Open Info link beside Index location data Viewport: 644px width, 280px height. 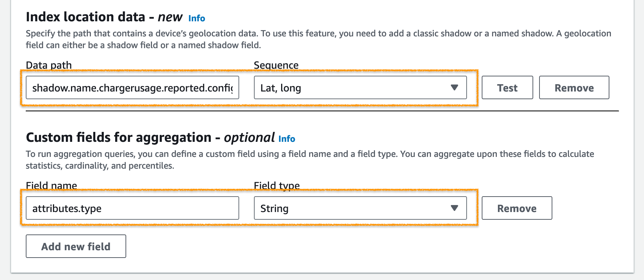pyautogui.click(x=197, y=18)
